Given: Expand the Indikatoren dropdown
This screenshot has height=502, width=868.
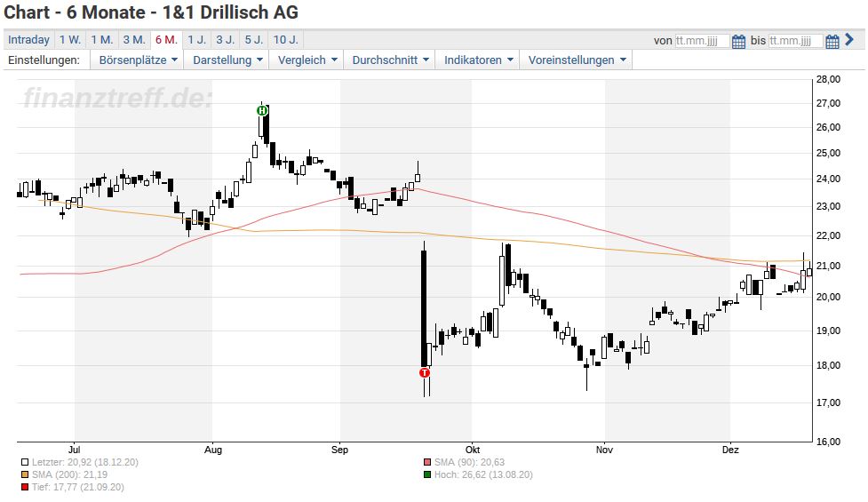Looking at the screenshot, I should pyautogui.click(x=478, y=60).
